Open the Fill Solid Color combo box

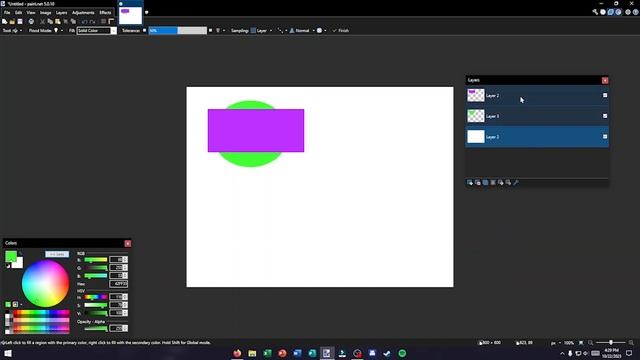97,31
